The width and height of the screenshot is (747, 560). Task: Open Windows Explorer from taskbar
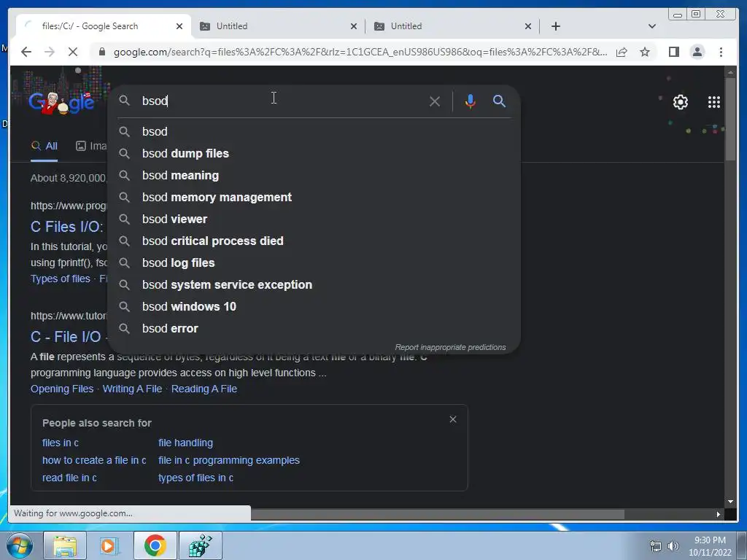(65, 545)
